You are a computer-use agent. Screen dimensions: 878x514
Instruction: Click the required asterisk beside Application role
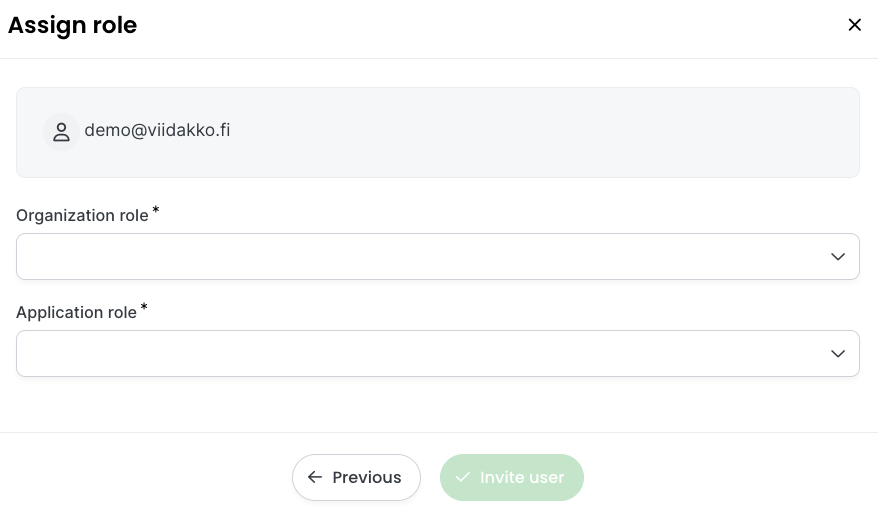click(144, 307)
